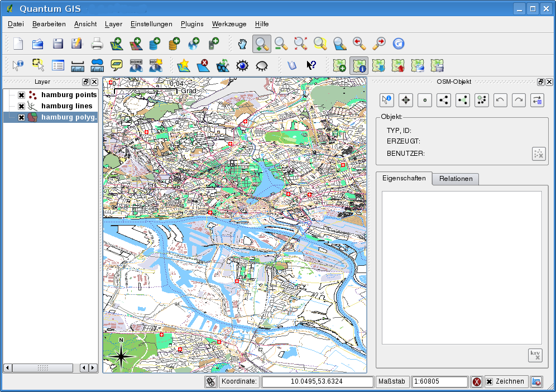556x392 pixels.
Task: Select the hamburg points layer name
Action: pos(69,95)
